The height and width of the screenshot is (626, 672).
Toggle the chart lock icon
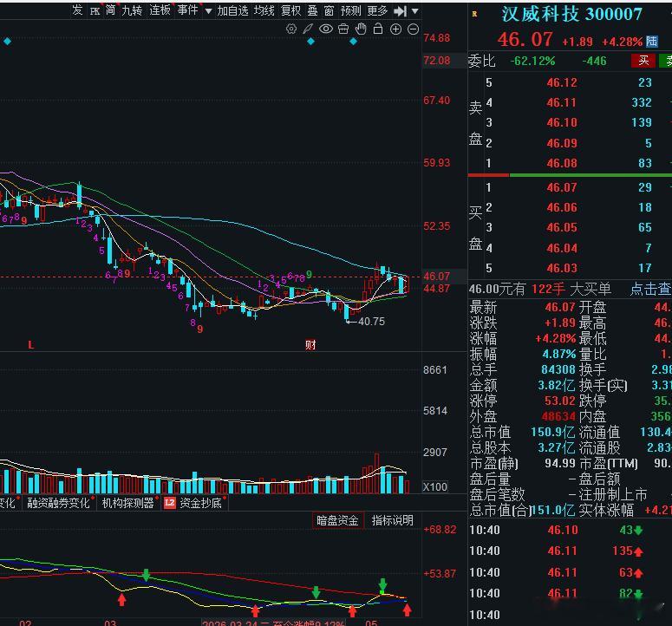[378, 29]
